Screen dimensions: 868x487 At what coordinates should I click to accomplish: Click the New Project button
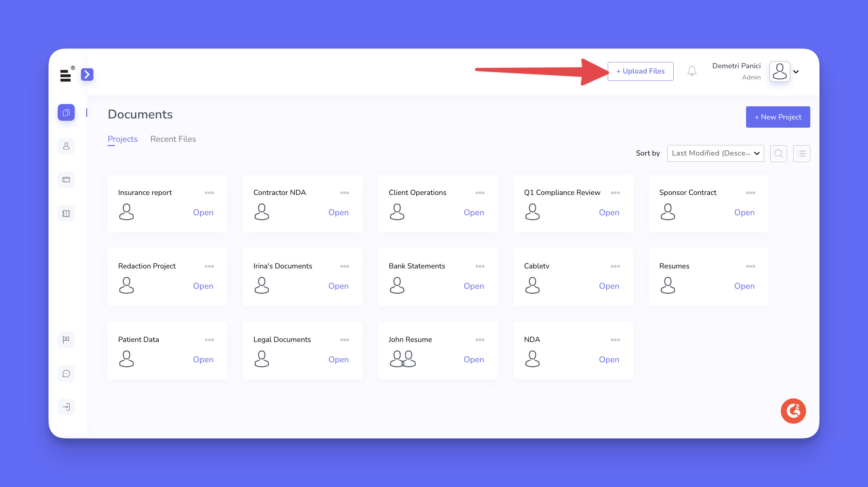(x=778, y=117)
